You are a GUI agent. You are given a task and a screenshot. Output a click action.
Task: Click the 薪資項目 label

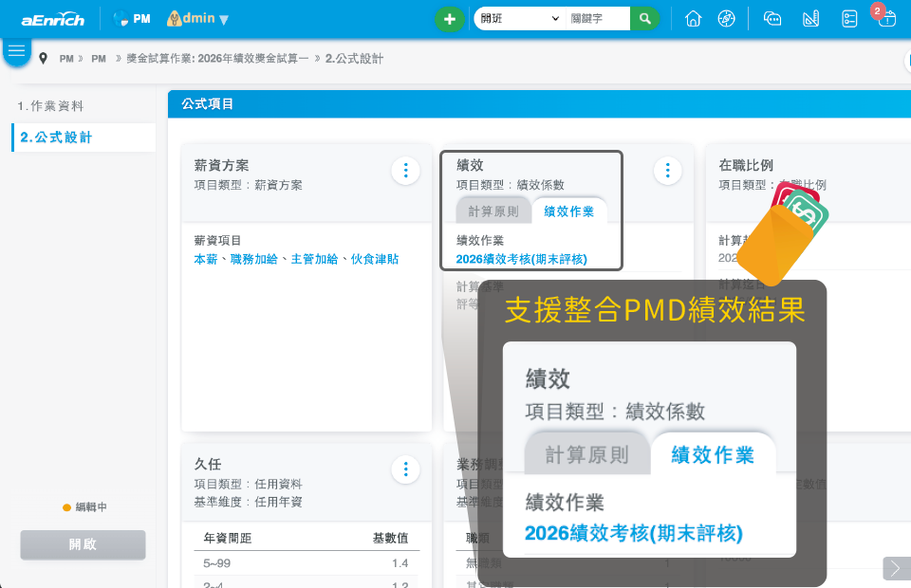pos(217,240)
